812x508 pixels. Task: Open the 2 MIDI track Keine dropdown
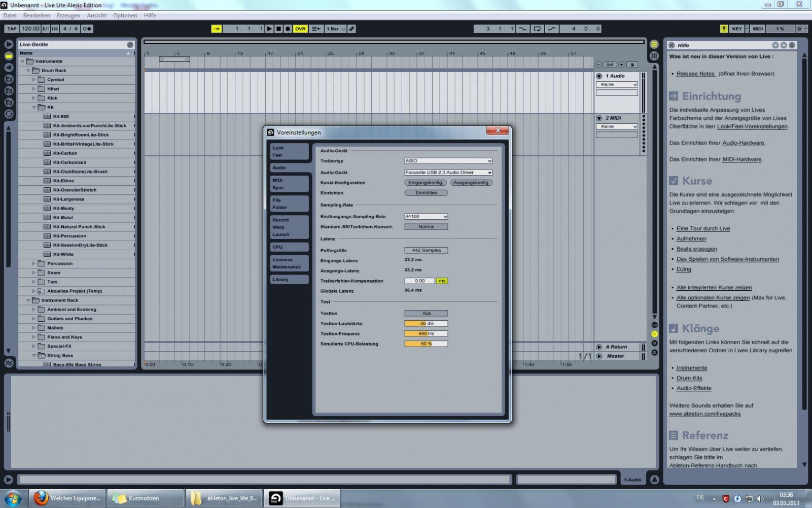pos(617,127)
